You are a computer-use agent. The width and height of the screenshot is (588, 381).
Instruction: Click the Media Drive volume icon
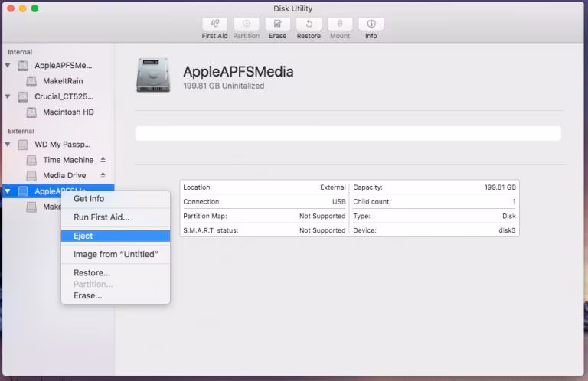coord(31,176)
